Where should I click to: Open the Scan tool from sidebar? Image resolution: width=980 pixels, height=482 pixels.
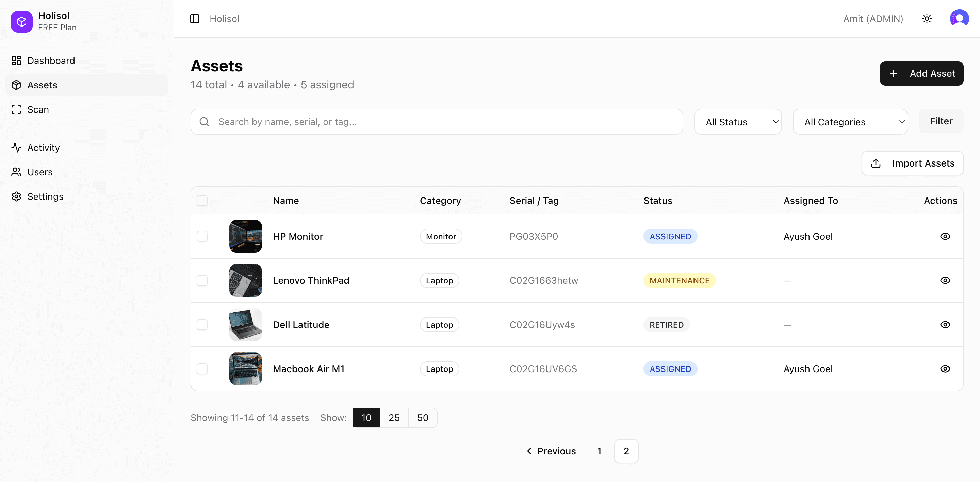16,109
